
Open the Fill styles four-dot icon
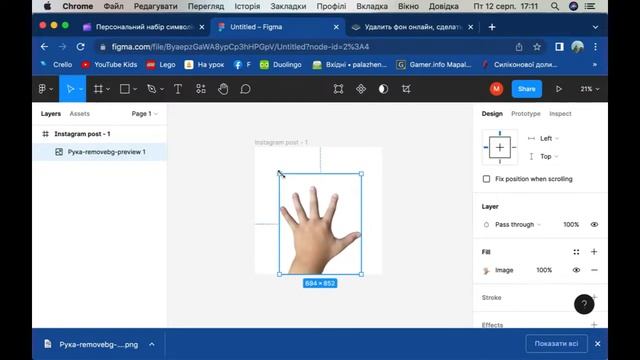pos(576,252)
